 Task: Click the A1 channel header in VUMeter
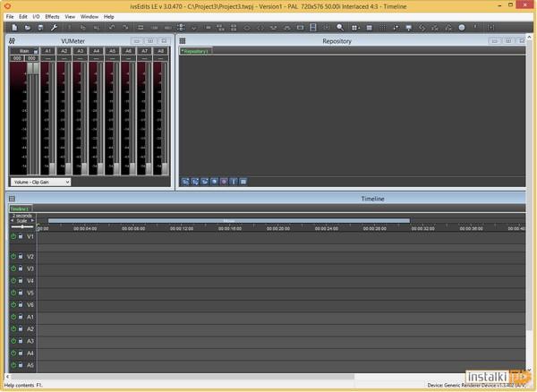click(x=48, y=51)
